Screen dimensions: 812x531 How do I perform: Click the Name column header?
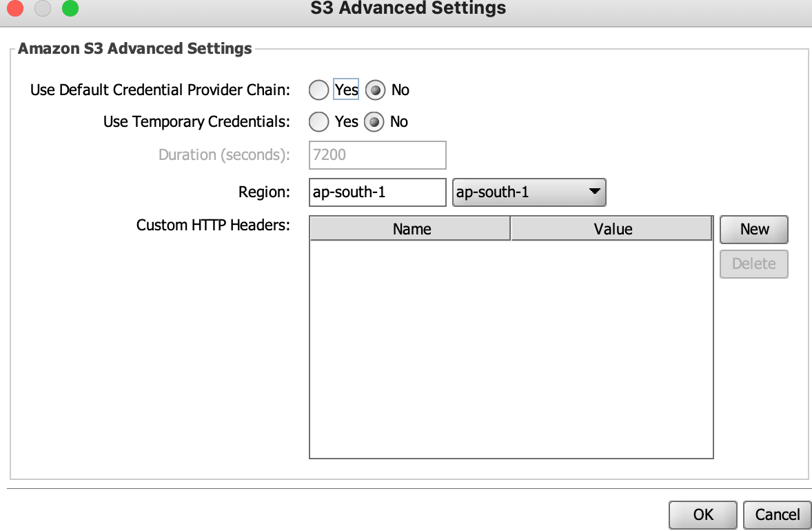coord(410,228)
